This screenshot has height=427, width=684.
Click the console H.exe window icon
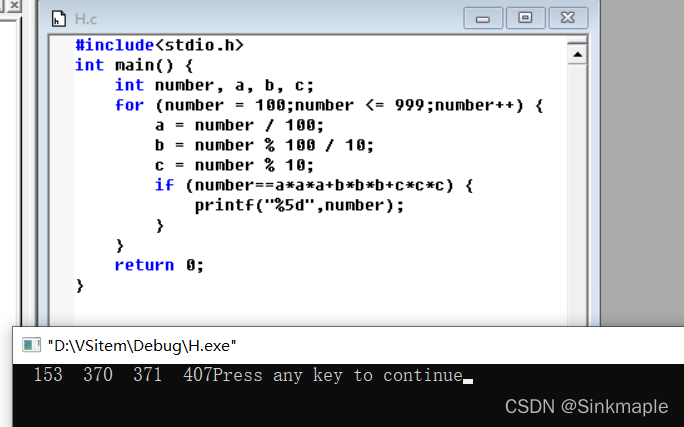click(x=31, y=345)
